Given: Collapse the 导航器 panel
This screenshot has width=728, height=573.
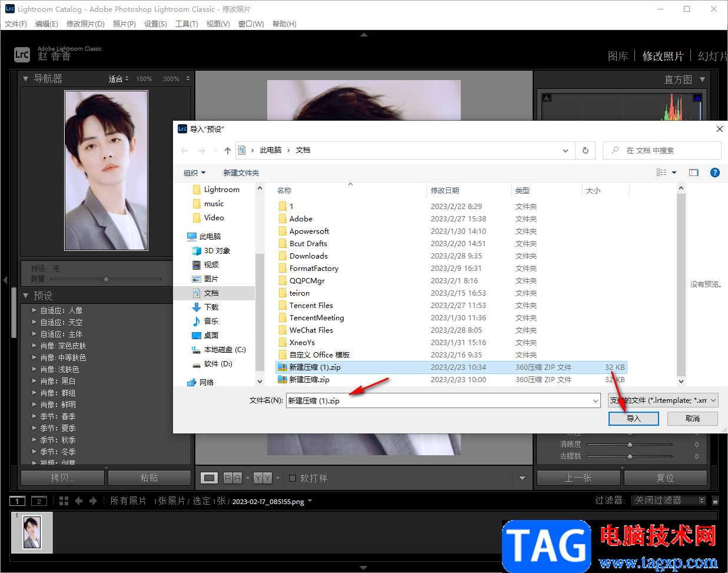Looking at the screenshot, I should click(25, 78).
